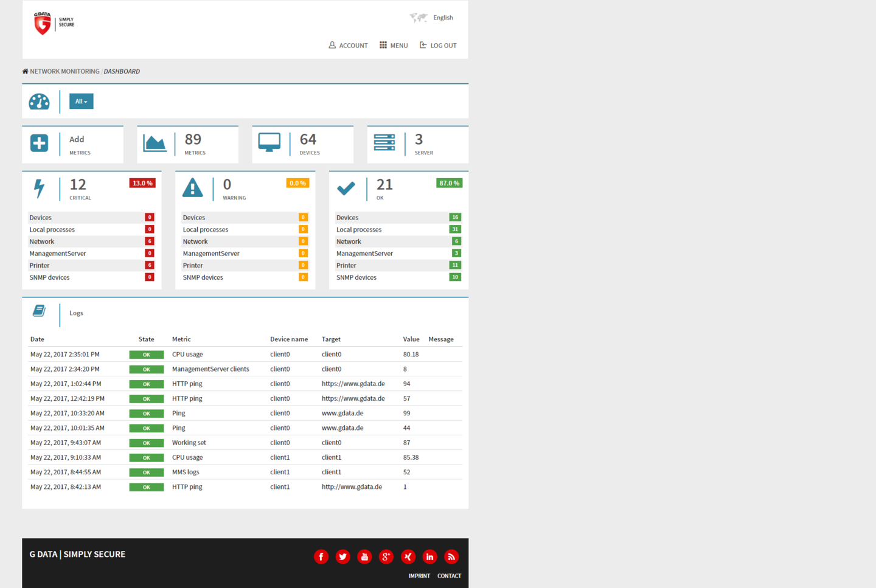Click the 89 Metrics chart icon
The image size is (876, 588).
(x=155, y=144)
